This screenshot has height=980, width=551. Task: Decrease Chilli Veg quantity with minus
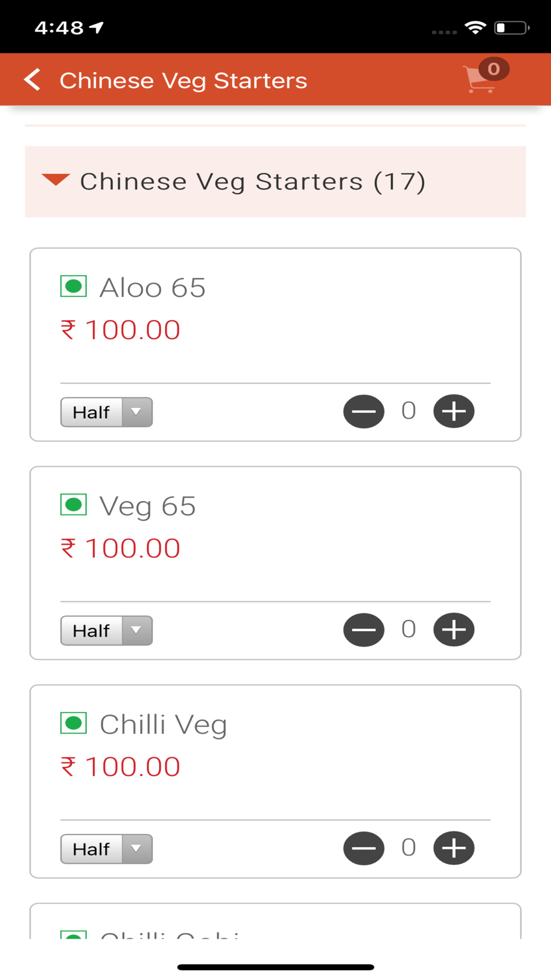point(364,848)
